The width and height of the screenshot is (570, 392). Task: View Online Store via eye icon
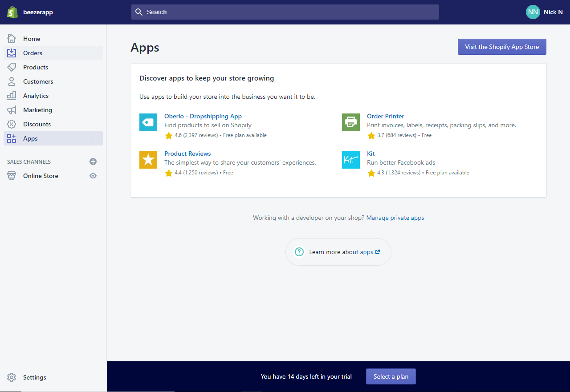pyautogui.click(x=93, y=176)
